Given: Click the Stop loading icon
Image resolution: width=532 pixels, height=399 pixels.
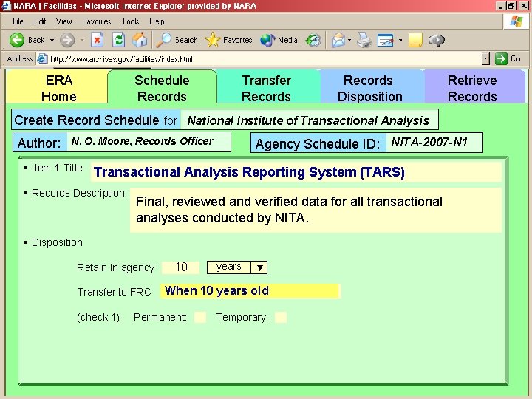Looking at the screenshot, I should coord(97,40).
